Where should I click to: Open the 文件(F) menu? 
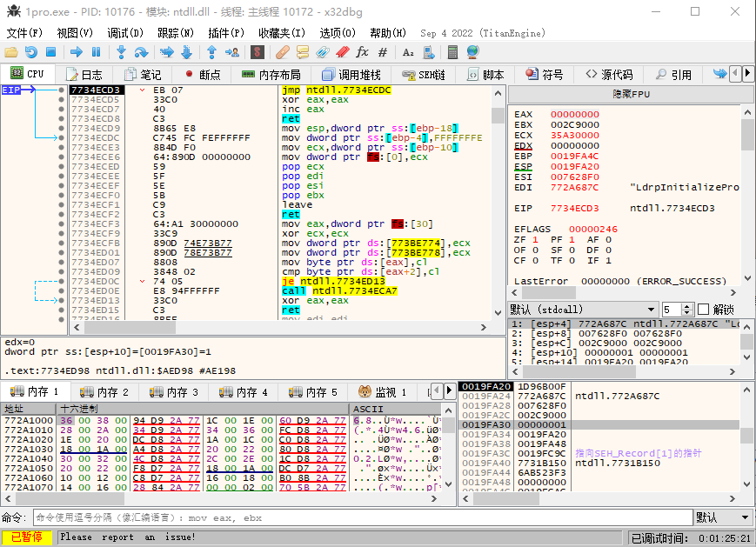click(x=24, y=33)
